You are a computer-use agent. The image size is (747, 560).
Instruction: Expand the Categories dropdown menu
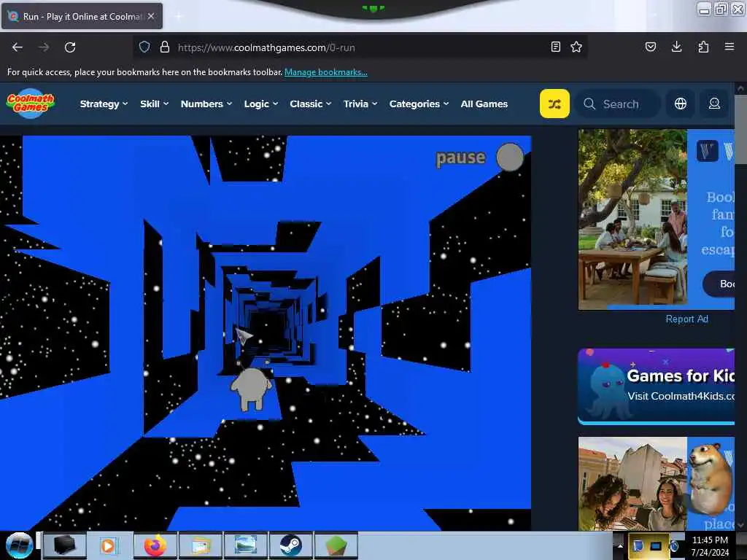click(x=419, y=104)
